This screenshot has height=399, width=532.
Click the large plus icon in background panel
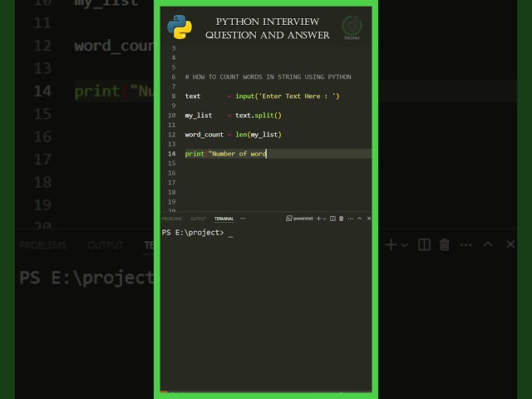(391, 244)
